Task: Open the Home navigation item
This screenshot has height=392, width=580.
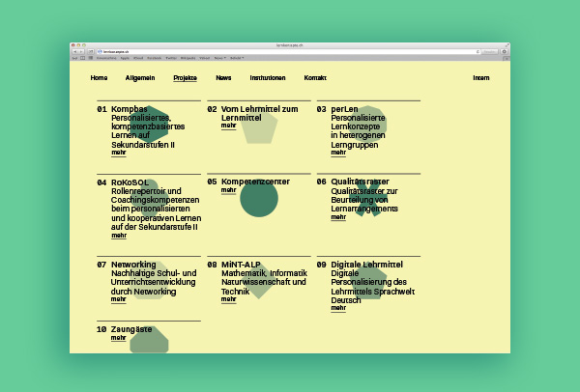Action: coord(99,77)
